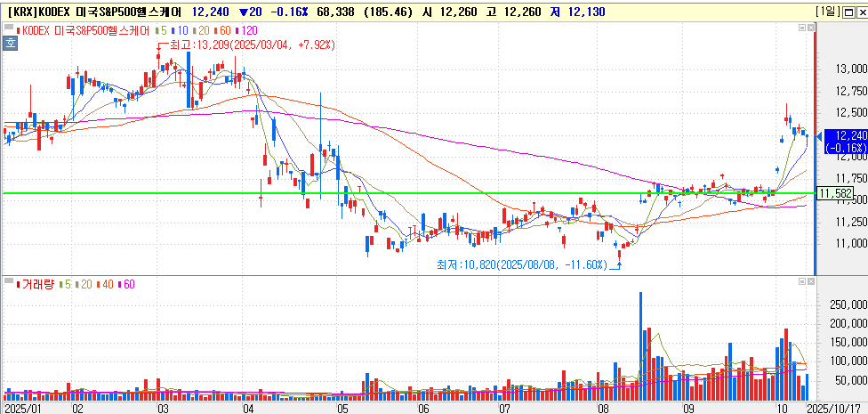
Task: Click the 저 12,130 low price
Action: click(577, 12)
